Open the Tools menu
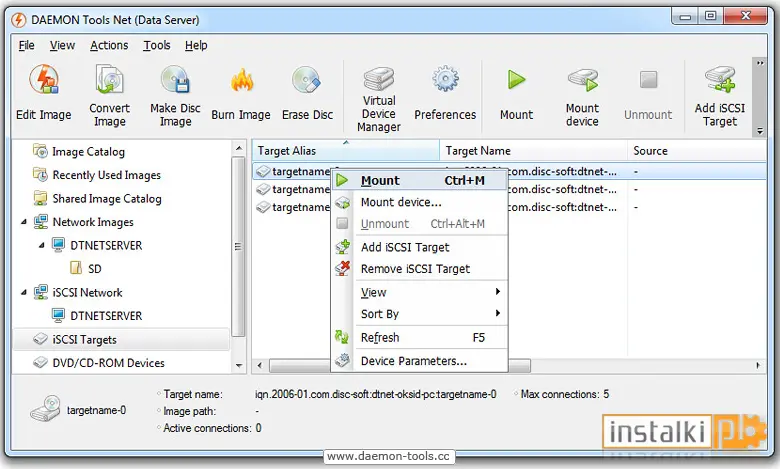The image size is (780, 469). pyautogui.click(x=157, y=45)
